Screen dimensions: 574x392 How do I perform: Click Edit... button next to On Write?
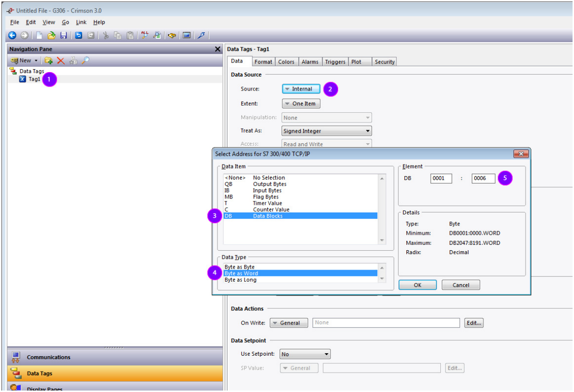pyautogui.click(x=474, y=323)
